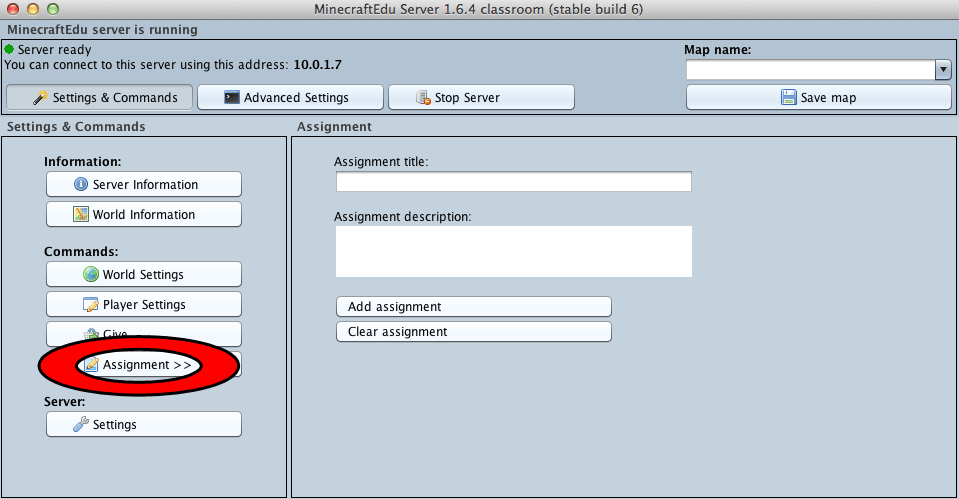The width and height of the screenshot is (959, 499).
Task: Click into the Assignment description box
Action: pos(514,251)
